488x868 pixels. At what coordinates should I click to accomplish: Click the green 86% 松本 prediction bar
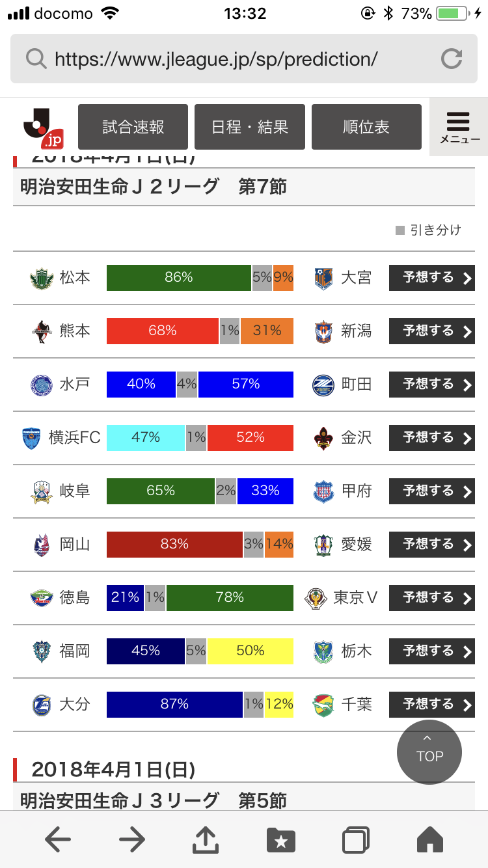click(179, 278)
